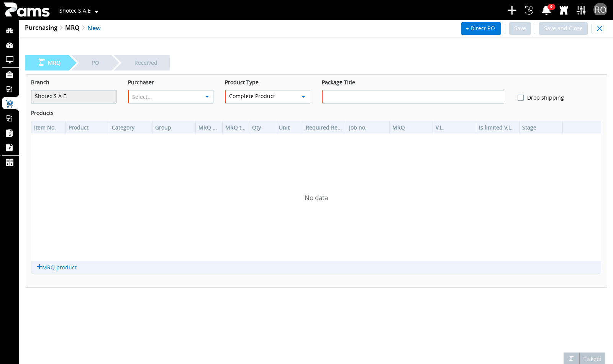Open the dollar document icon just below the second exchange icon

[10, 133]
